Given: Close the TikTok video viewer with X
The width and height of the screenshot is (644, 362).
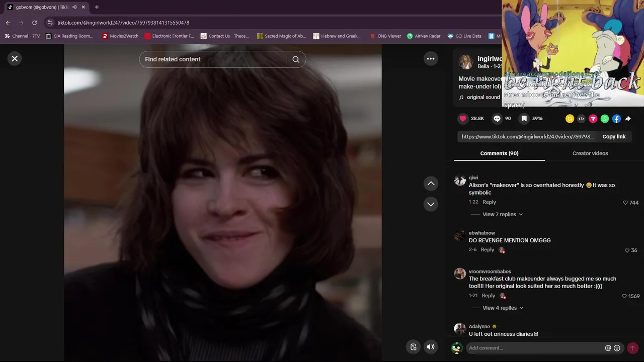Looking at the screenshot, I should 15,59.
